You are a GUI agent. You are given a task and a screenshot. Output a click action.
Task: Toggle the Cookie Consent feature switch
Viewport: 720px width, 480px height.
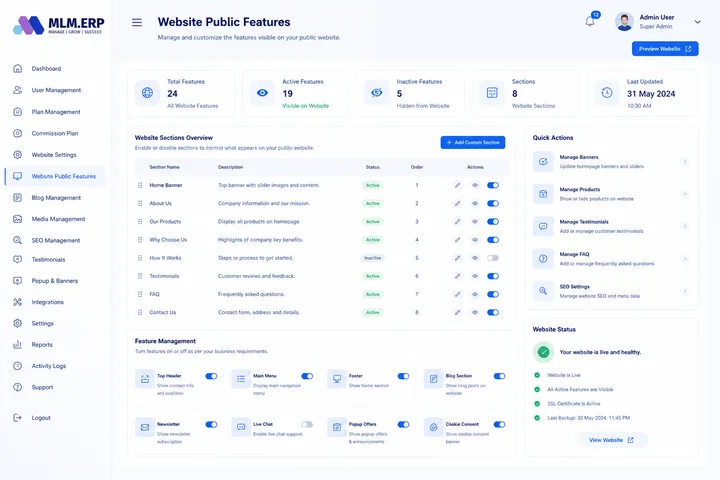click(x=500, y=424)
